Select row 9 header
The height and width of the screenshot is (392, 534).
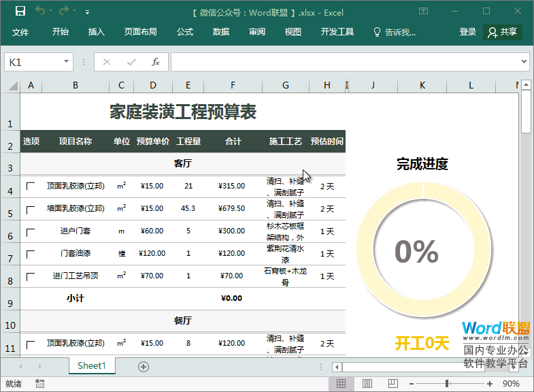point(10,299)
